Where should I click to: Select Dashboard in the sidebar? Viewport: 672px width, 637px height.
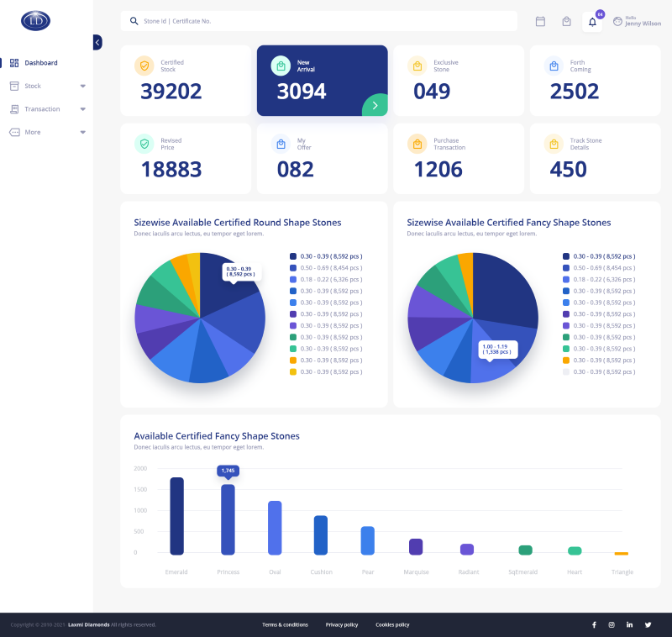pyautogui.click(x=40, y=63)
